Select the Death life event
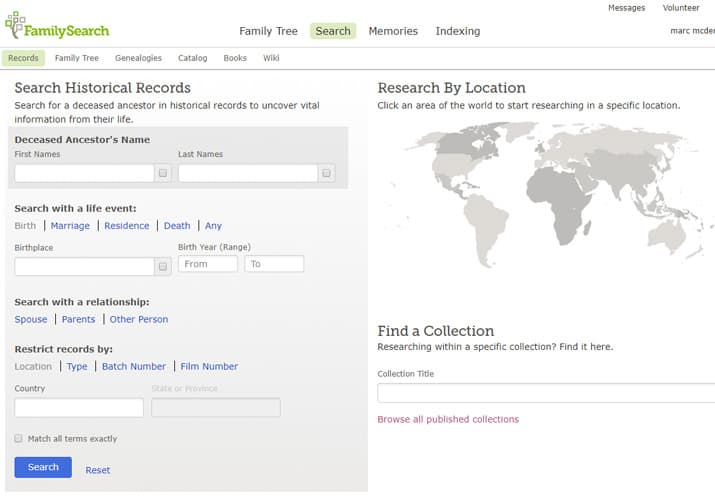Image resolution: width=715 pixels, height=500 pixels. 177,226
